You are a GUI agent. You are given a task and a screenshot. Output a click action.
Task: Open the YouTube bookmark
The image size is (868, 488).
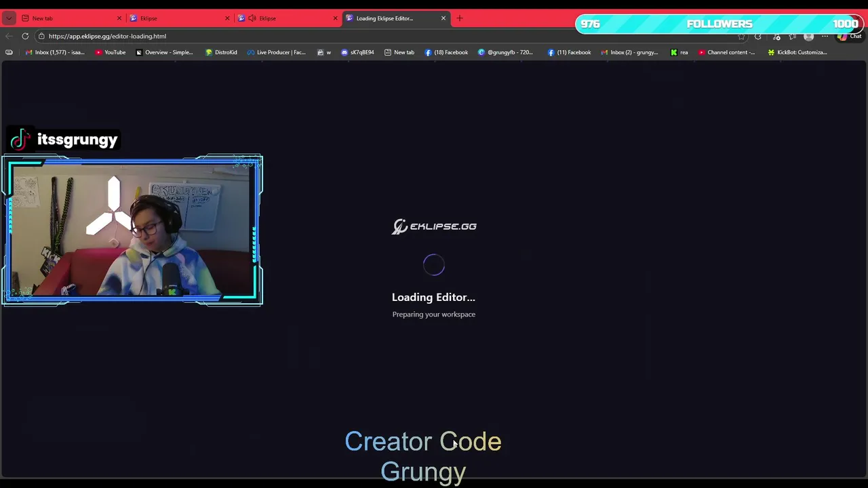(111, 52)
